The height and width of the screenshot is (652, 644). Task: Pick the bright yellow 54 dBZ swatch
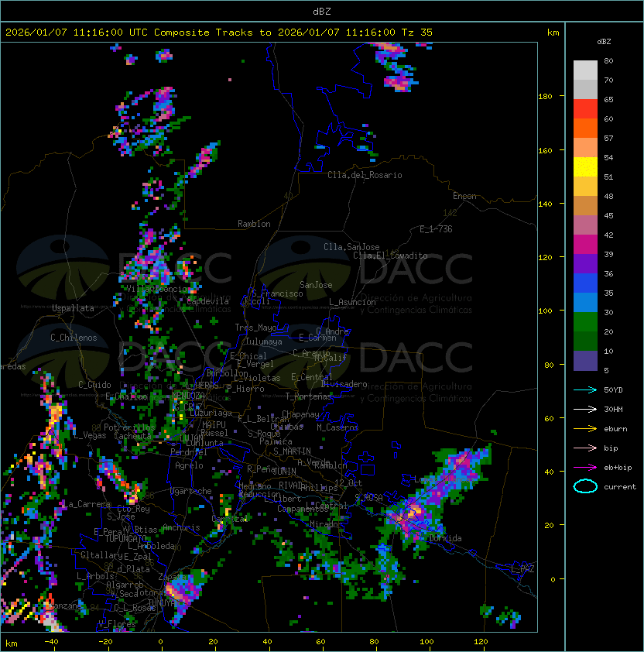[585, 167]
